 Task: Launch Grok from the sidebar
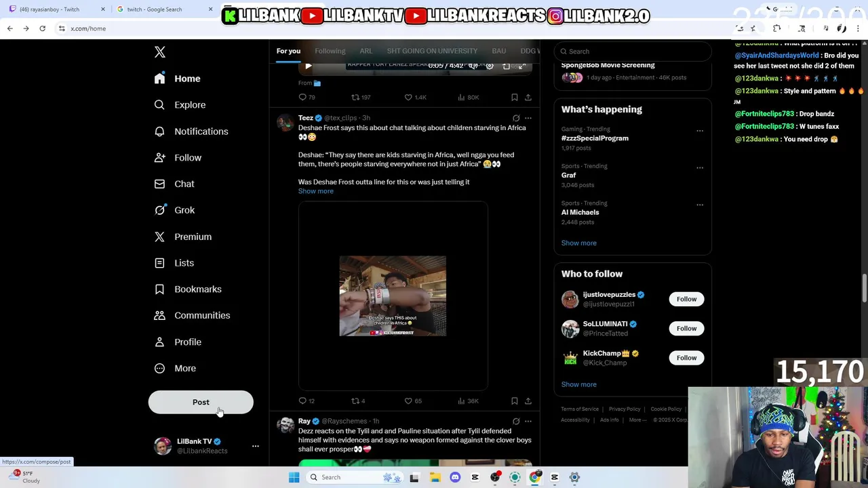click(174, 210)
